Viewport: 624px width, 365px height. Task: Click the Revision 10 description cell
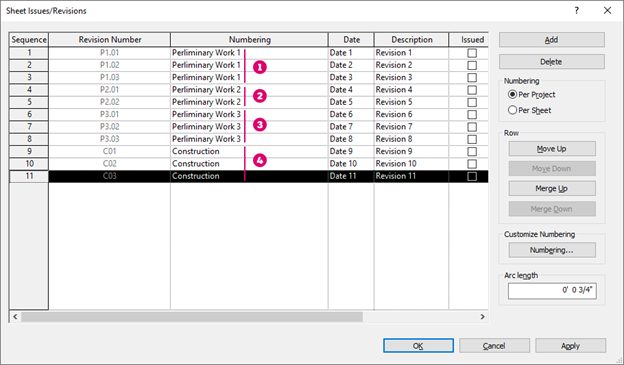click(412, 164)
